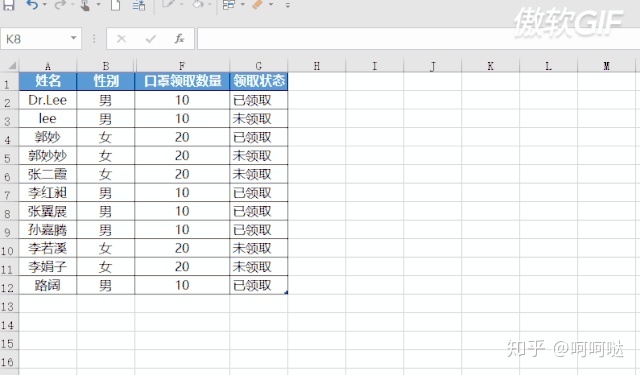The width and height of the screenshot is (640, 375).
Task: Click the Redo arrow icon
Action: click(60, 5)
